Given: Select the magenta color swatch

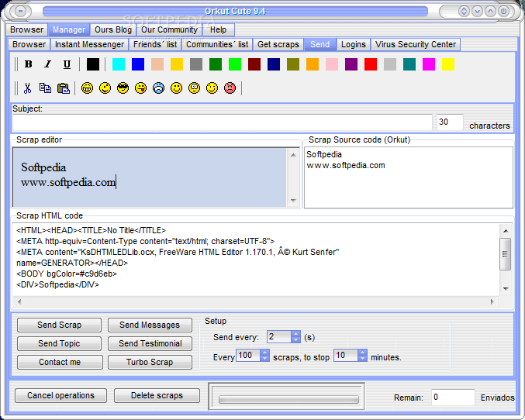Looking at the screenshot, I should [x=429, y=64].
